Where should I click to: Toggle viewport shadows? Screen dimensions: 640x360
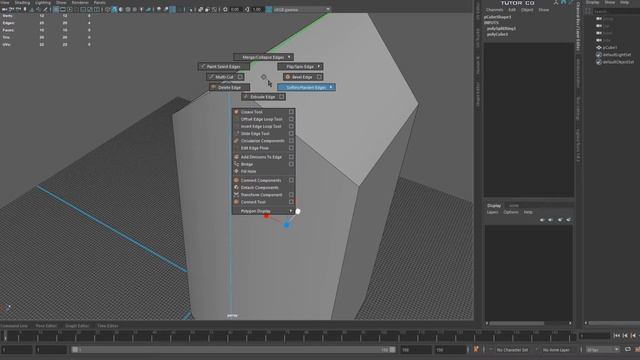[x=148, y=9]
